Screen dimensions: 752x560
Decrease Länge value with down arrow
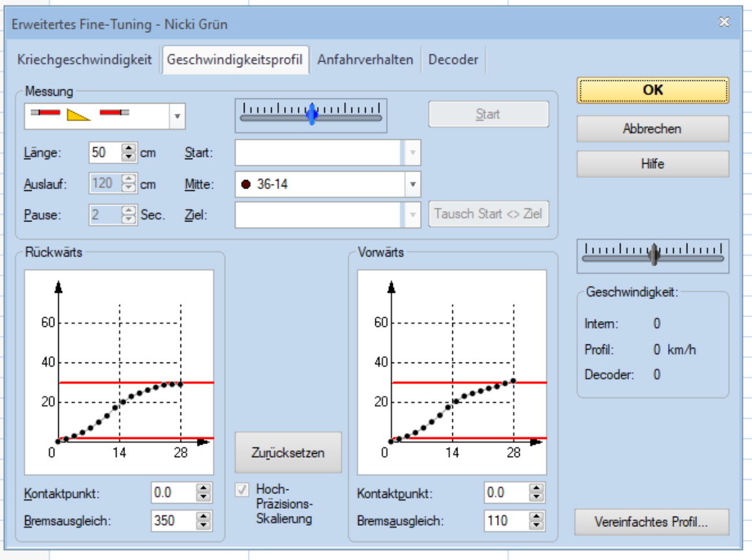tap(128, 157)
